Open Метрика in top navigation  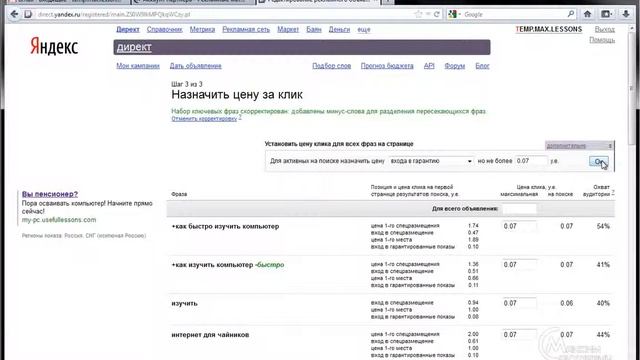click(202, 29)
